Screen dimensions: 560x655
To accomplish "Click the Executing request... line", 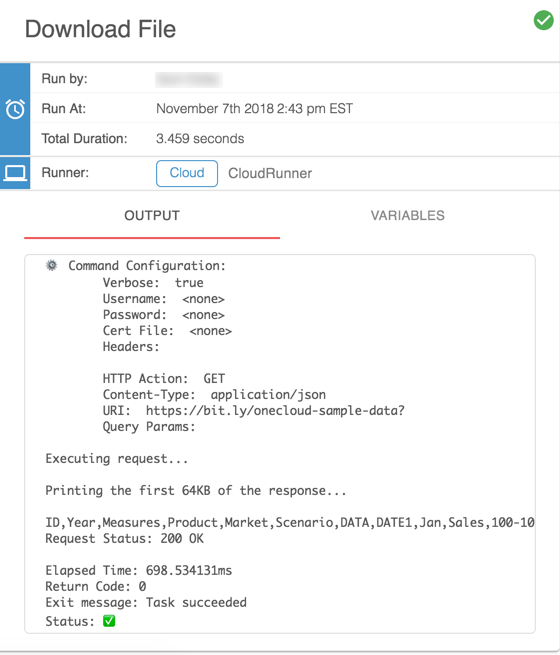I will (117, 459).
